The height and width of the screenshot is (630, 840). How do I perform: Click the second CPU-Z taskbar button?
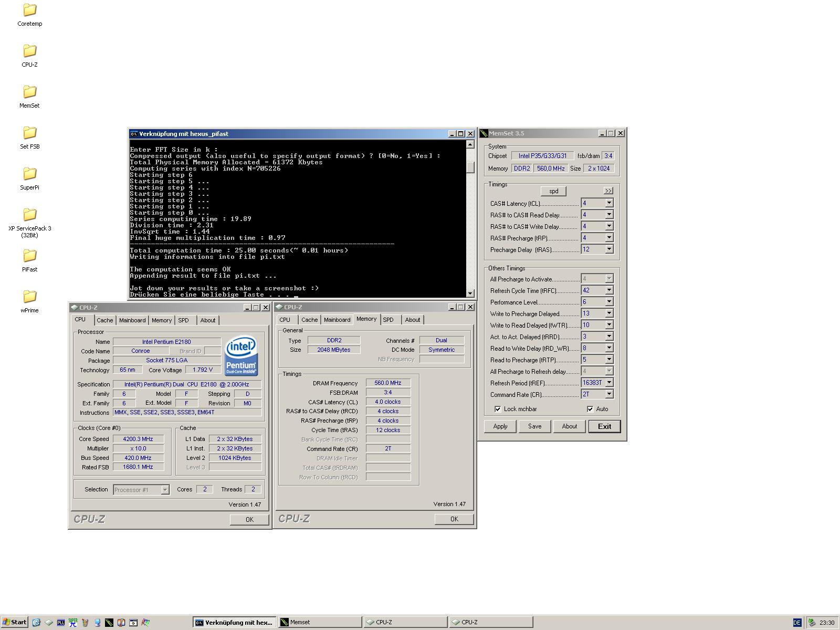(x=491, y=622)
